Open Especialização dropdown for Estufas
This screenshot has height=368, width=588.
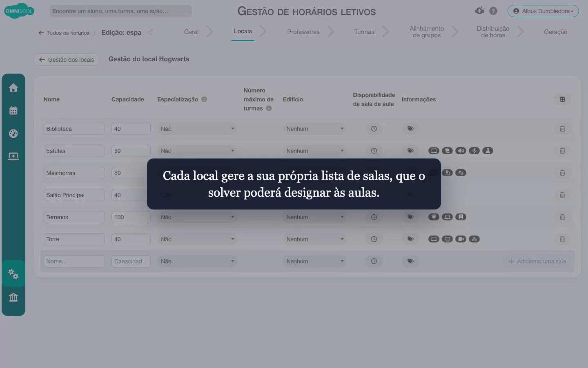pos(197,151)
